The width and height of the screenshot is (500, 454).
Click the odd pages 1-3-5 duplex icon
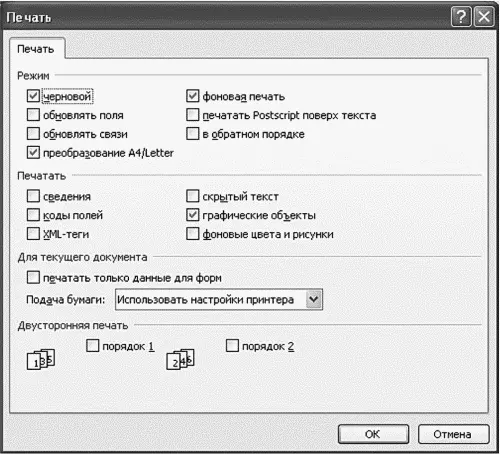[x=41, y=359]
